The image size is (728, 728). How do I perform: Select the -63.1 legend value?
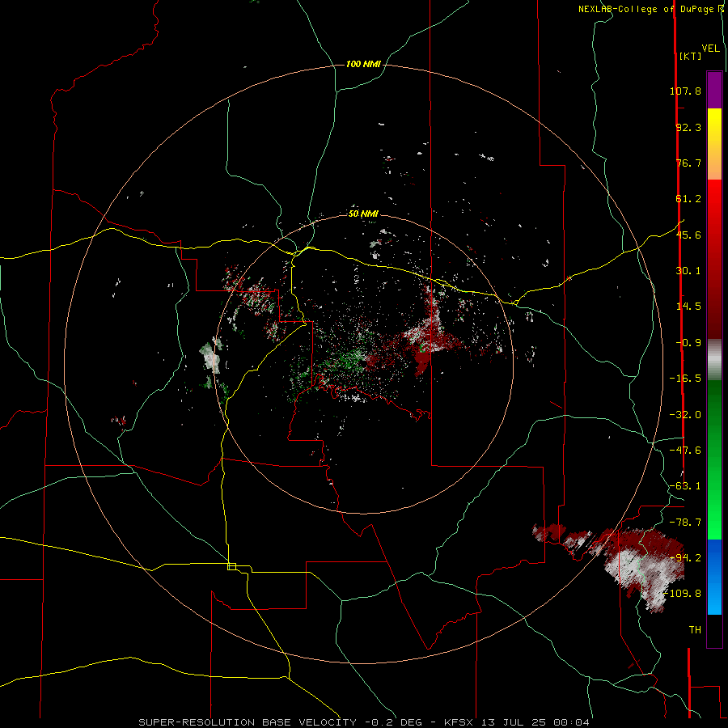[x=685, y=486]
